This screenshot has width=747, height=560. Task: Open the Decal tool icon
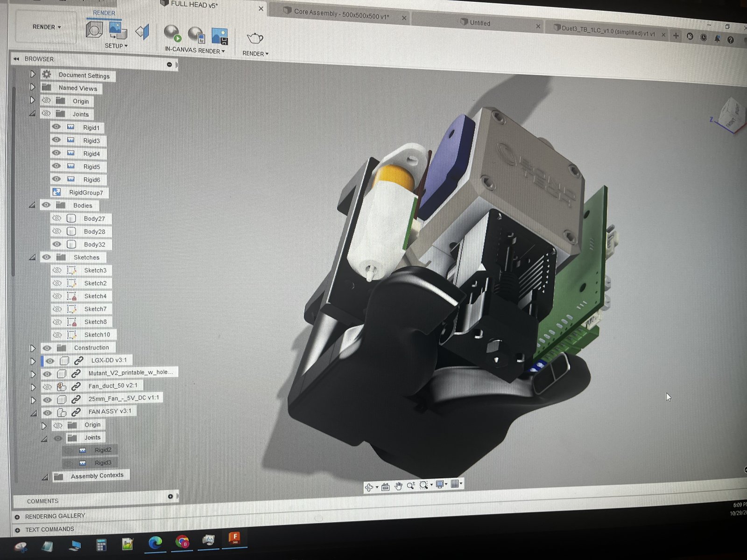point(142,32)
